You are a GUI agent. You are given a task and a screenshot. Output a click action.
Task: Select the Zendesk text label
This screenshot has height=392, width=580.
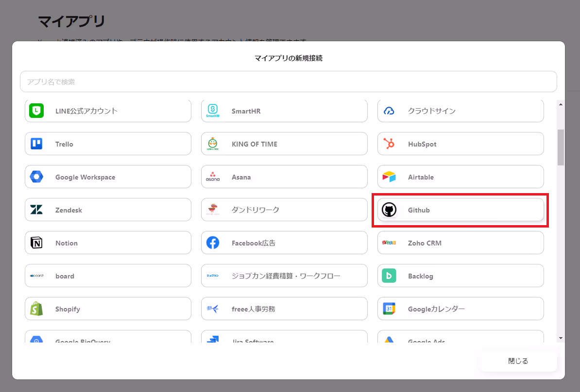pyautogui.click(x=68, y=210)
